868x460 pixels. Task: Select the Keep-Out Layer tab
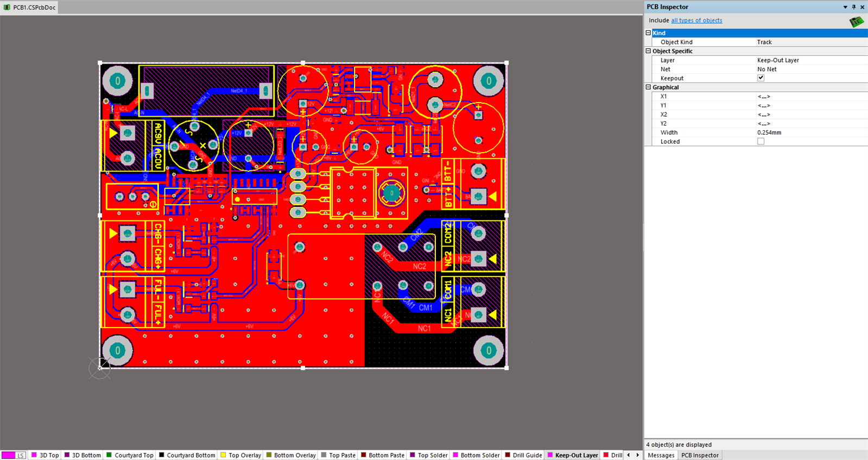[x=576, y=455]
